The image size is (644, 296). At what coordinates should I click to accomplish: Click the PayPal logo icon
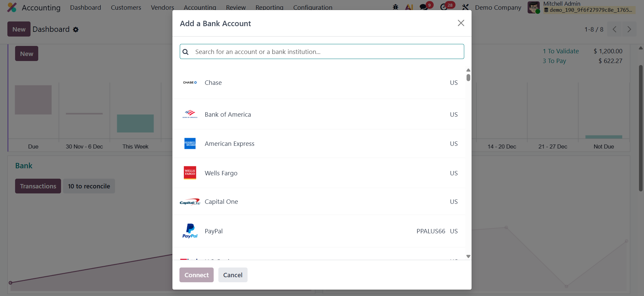pyautogui.click(x=190, y=231)
